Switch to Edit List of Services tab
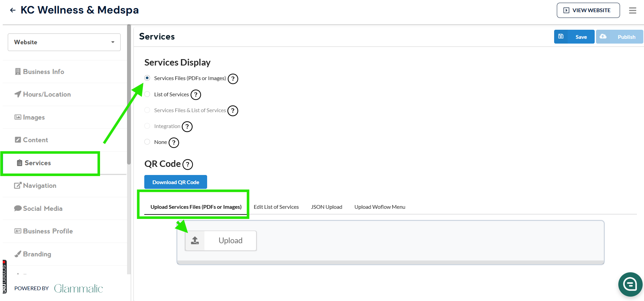 click(276, 207)
